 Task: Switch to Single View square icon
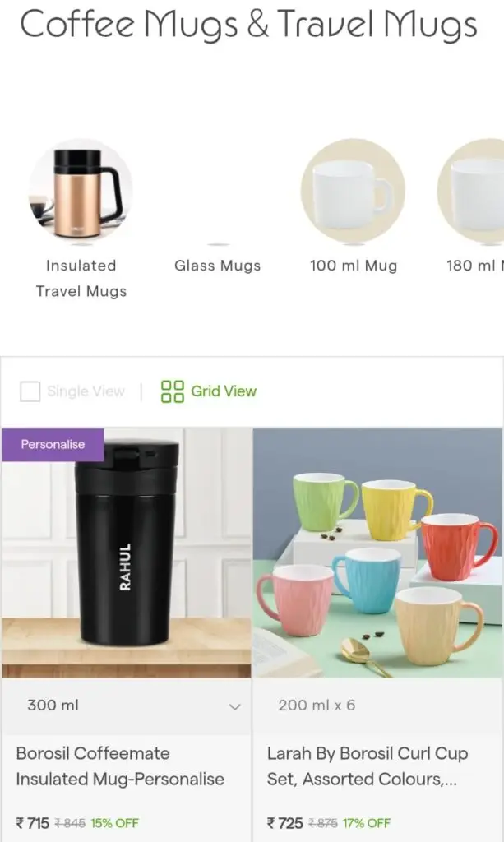pyautogui.click(x=30, y=391)
